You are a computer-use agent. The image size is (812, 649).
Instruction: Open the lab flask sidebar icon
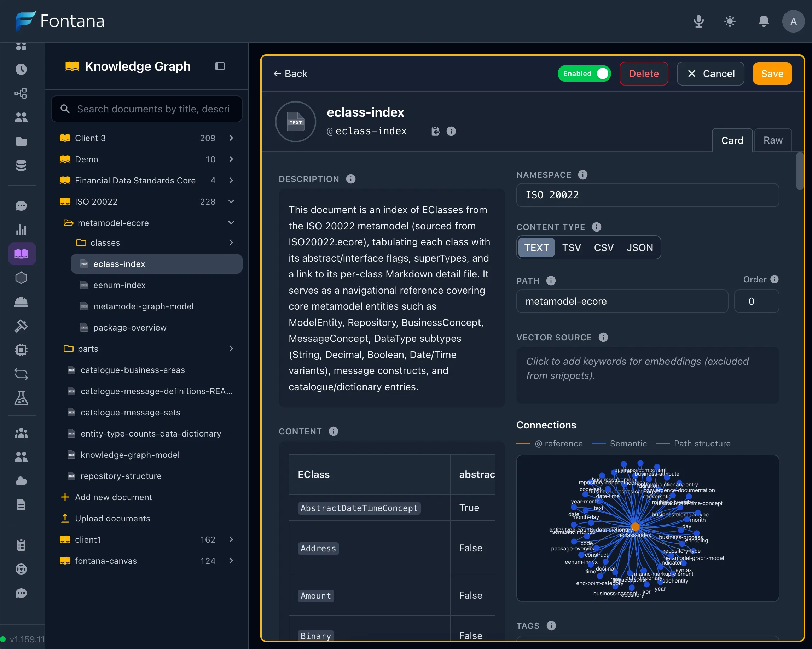21,398
